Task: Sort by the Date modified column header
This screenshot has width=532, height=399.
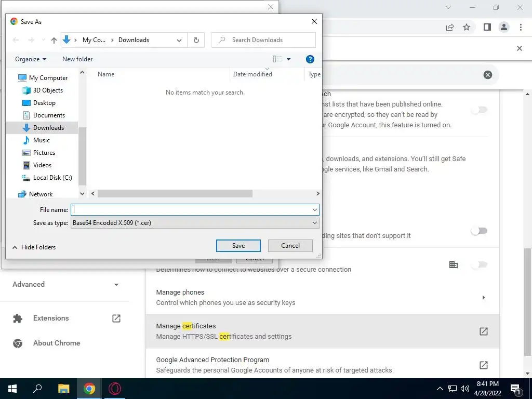Action: coord(252,74)
